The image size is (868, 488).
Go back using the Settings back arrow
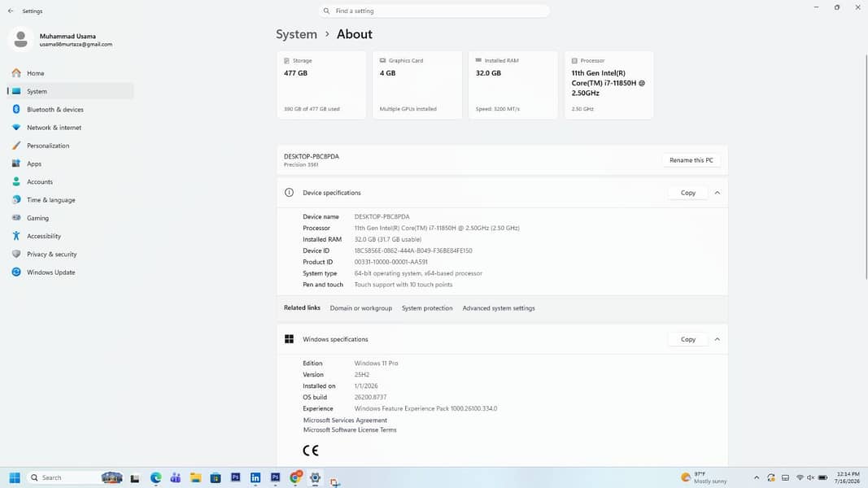11,11
